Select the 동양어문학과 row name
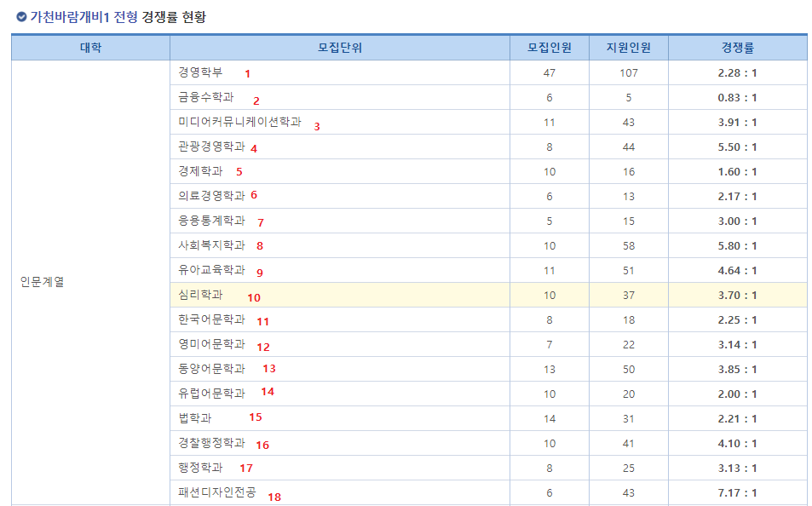Screen dimensions: 812x506 point(211,369)
